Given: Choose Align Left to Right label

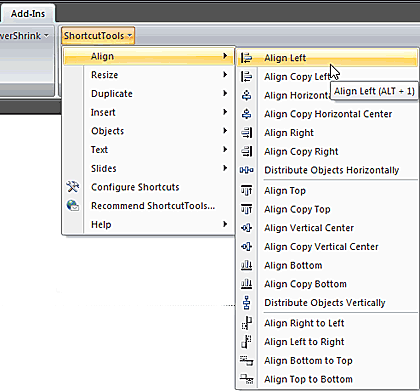Looking at the screenshot, I should click(x=304, y=342).
